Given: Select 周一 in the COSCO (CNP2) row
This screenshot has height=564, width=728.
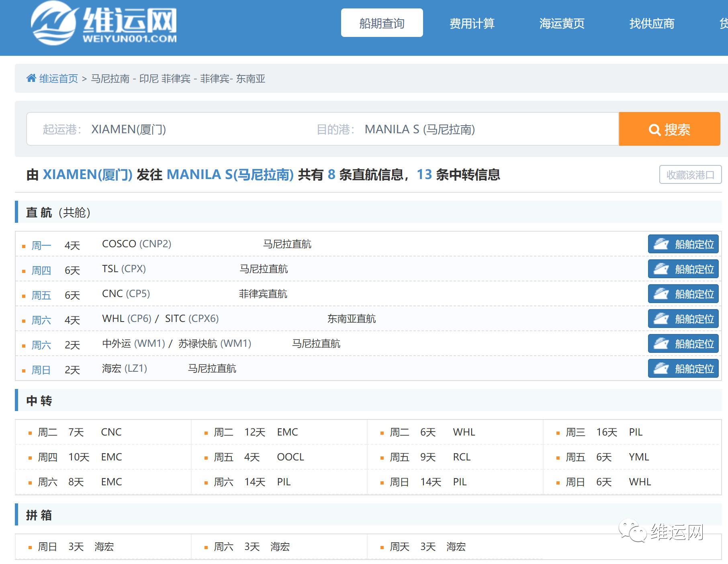Looking at the screenshot, I should (x=41, y=245).
